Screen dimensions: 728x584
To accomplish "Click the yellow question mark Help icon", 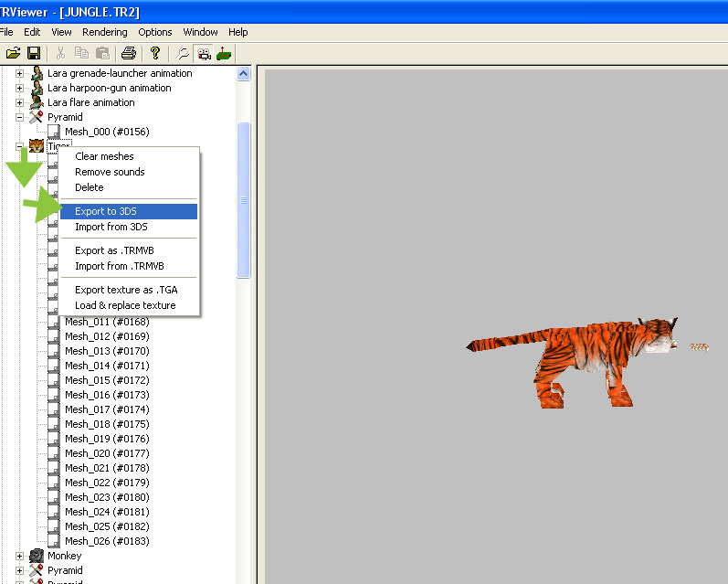I will (155, 53).
